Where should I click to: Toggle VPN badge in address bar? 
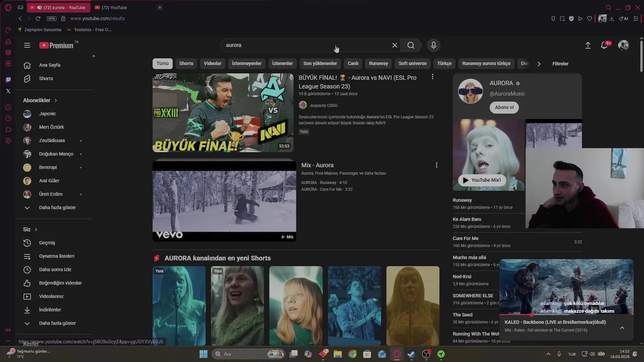pos(51,19)
